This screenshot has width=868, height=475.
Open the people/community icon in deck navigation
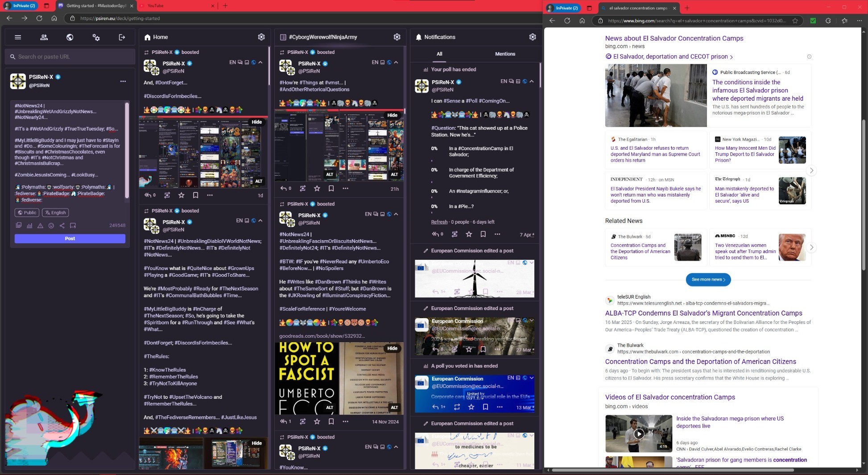[44, 37]
